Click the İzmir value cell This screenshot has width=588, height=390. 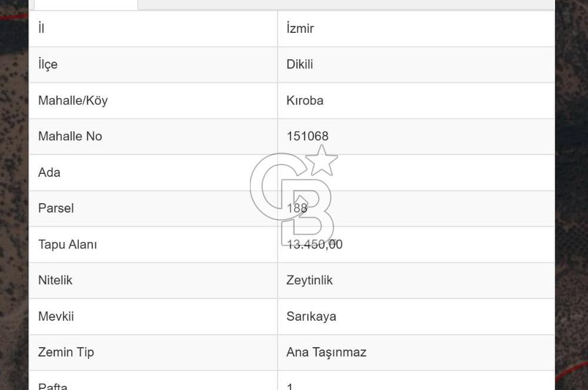(x=300, y=28)
